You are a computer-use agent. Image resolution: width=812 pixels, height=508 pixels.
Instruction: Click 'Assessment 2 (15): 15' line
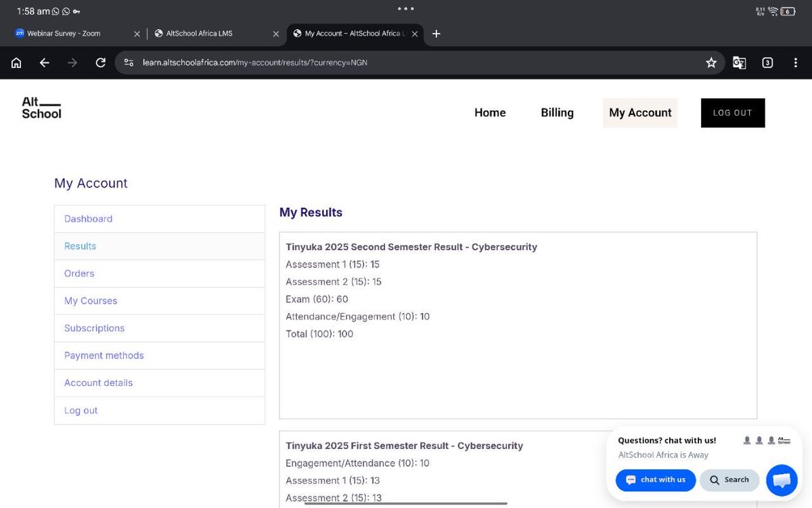click(x=334, y=282)
